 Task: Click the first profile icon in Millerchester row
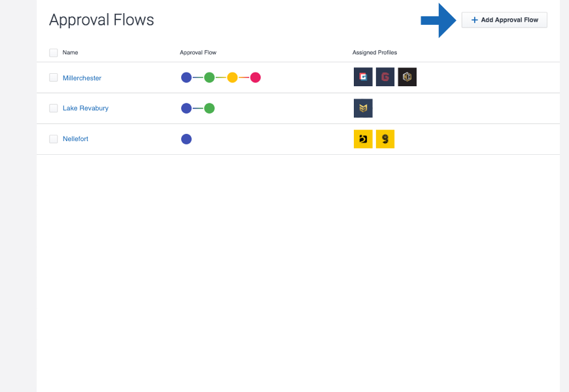pos(363,77)
